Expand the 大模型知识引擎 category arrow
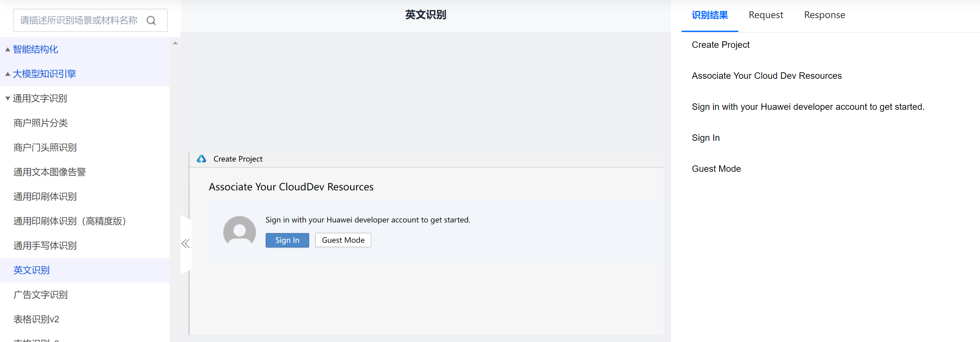The width and height of the screenshot is (980, 342). (x=7, y=74)
